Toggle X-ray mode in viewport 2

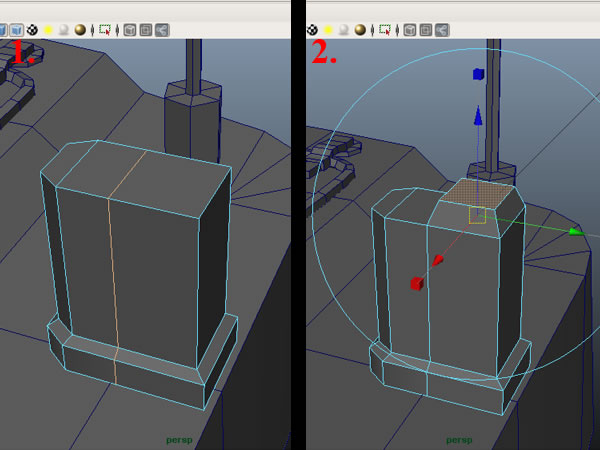(x=410, y=30)
